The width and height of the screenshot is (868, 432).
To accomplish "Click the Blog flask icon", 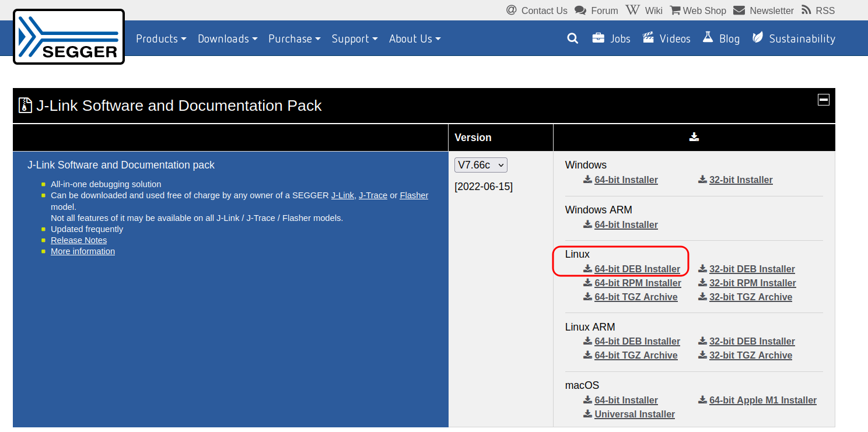I will coord(708,38).
